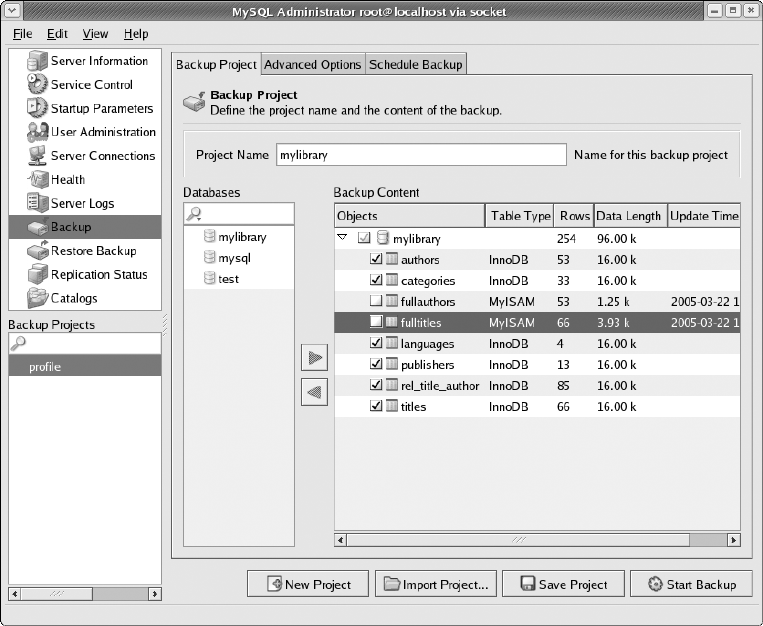This screenshot has width=763, height=626.
Task: Open Replication Status icon
Action: tap(37, 275)
